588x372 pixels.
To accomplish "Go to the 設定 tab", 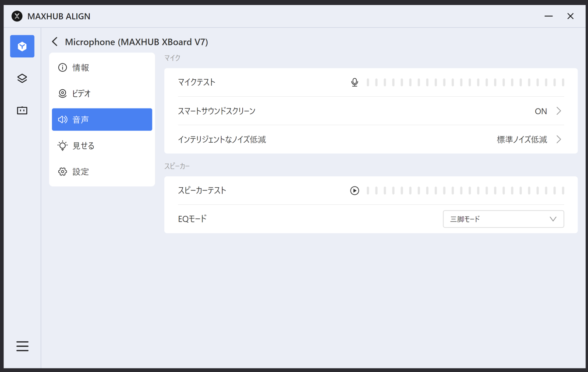I will tap(102, 172).
